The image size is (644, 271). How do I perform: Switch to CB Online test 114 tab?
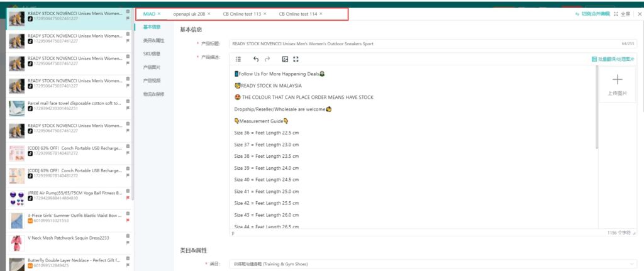(297, 14)
